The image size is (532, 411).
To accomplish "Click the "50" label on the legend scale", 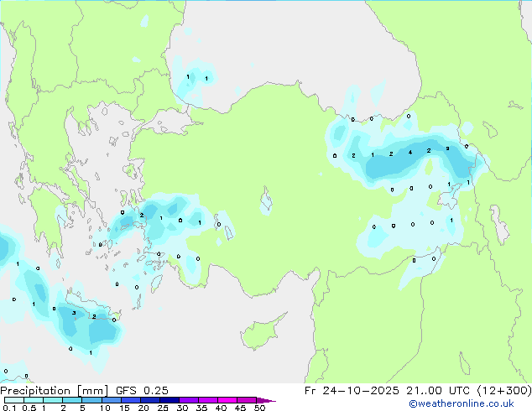I will coord(259,408).
